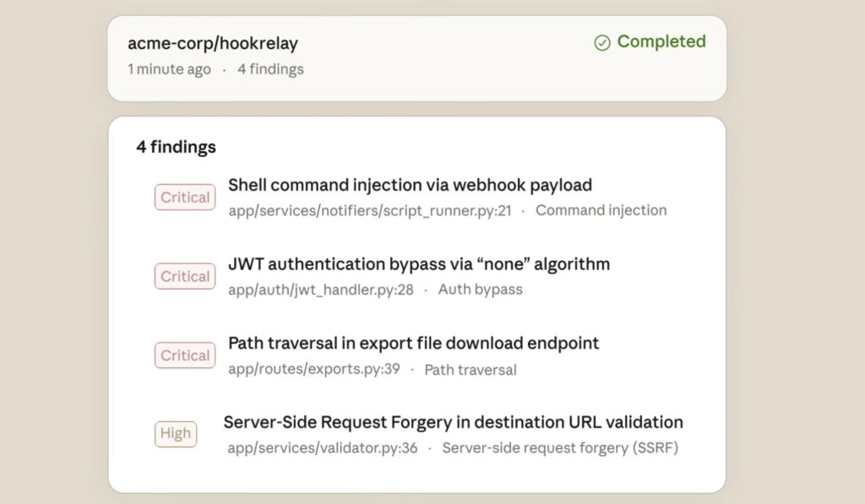
Task: Select the Command injection category label
Action: coord(601,210)
